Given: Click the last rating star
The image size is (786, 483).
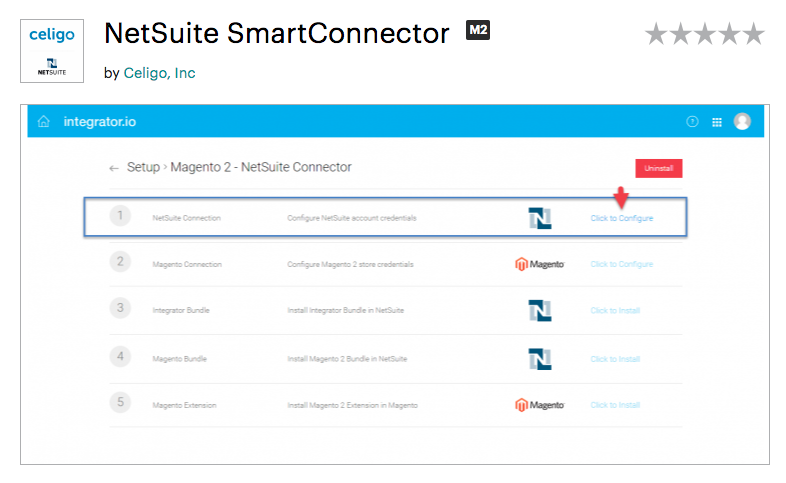Looking at the screenshot, I should pos(753,35).
